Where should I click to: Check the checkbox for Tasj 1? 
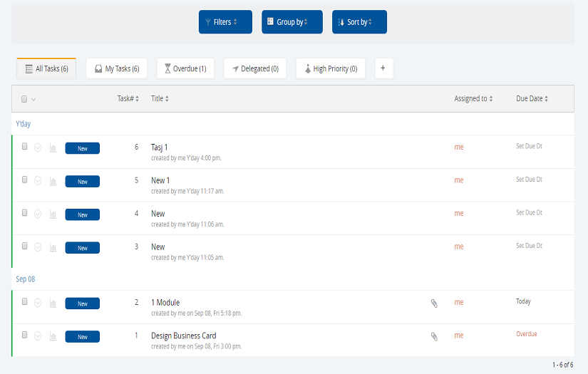point(25,146)
